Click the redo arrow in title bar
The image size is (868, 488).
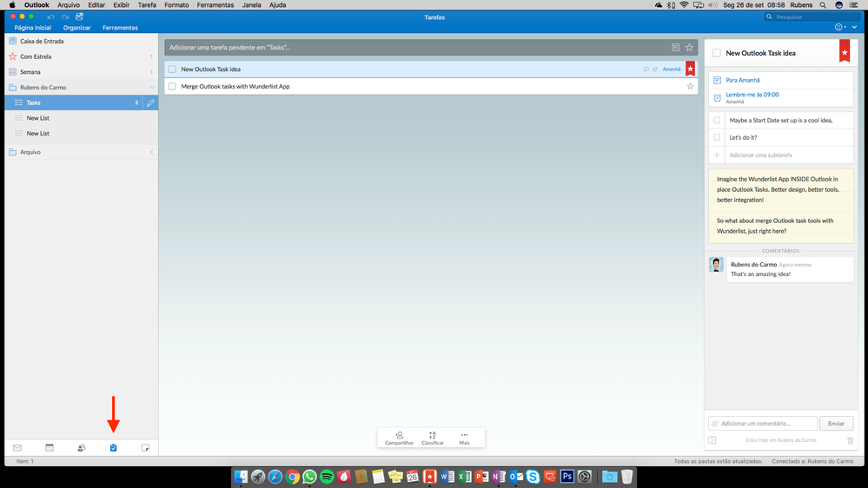tap(65, 16)
